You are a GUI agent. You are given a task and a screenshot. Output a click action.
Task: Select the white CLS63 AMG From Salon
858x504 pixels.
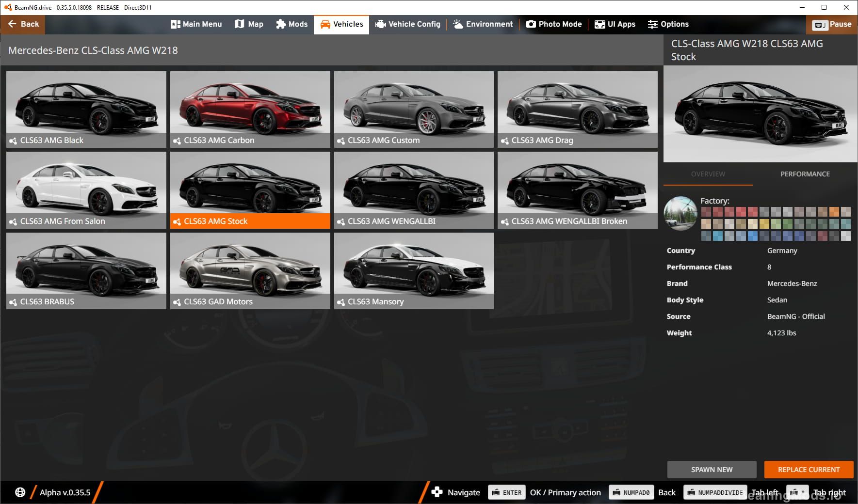click(86, 190)
